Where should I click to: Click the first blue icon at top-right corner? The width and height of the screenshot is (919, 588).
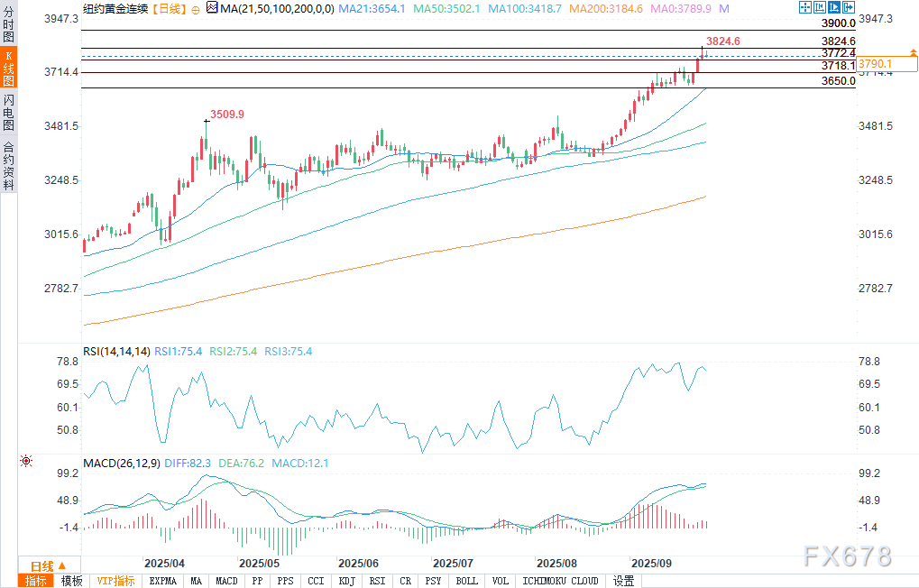click(x=804, y=7)
